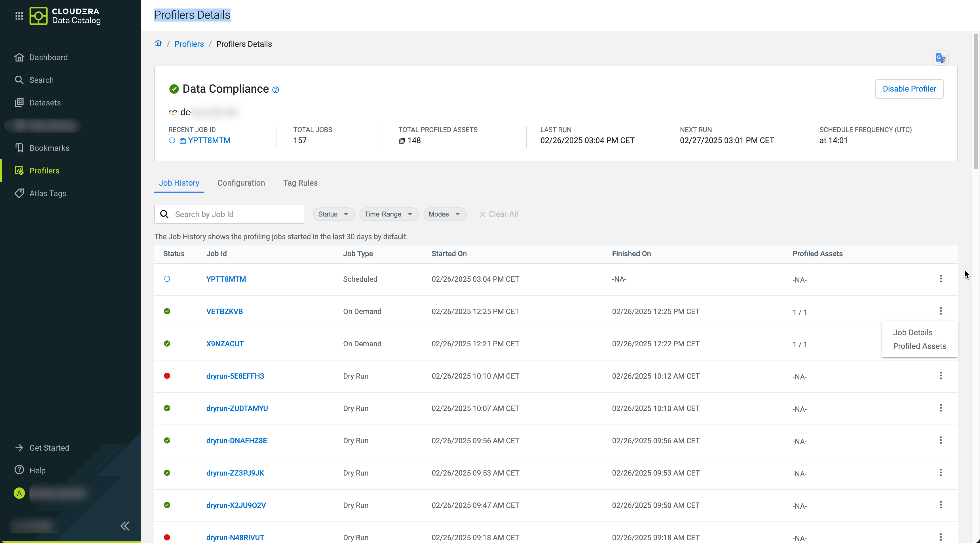Switch to the Tag Rules tab

(x=300, y=183)
